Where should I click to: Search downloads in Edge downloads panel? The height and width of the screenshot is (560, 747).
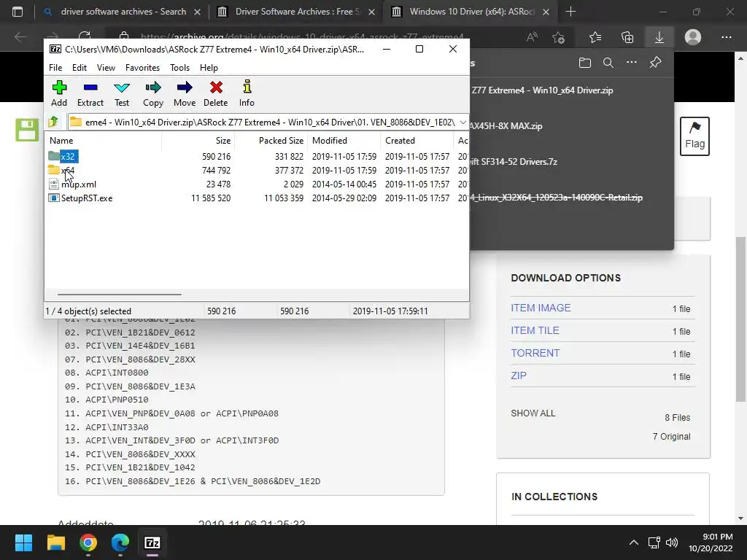(x=608, y=63)
